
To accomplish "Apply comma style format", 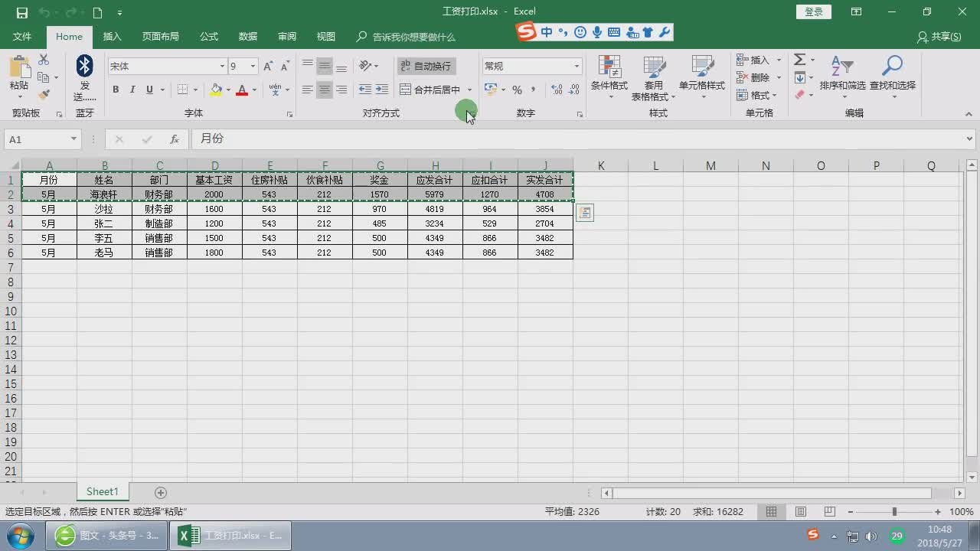I will [x=533, y=90].
